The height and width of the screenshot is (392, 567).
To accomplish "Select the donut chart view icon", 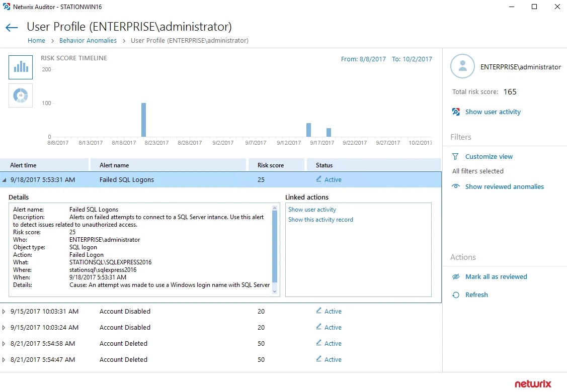I will 21,95.
